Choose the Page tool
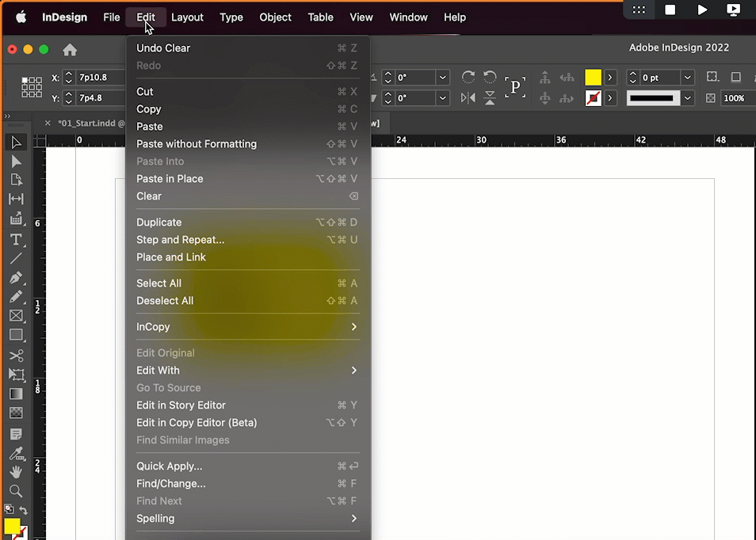756x540 pixels. pos(15,181)
